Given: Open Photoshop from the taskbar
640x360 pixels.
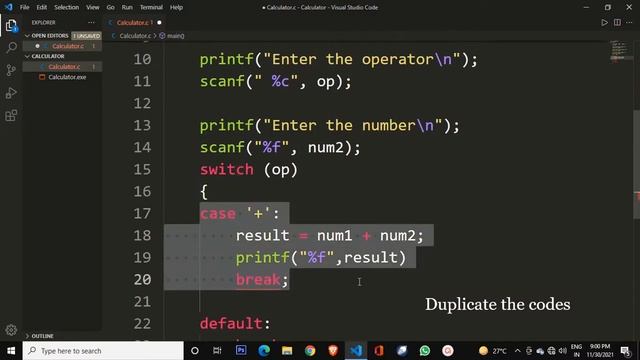Looking at the screenshot, I should (241, 350).
